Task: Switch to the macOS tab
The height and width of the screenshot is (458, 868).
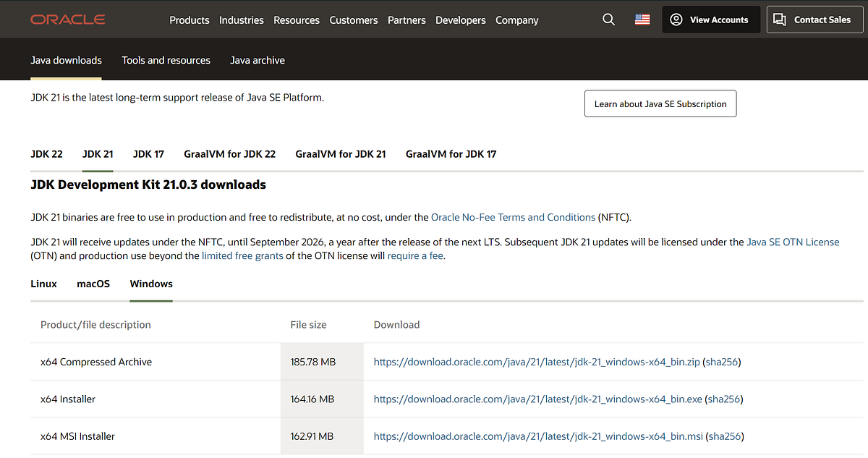Action: point(93,284)
